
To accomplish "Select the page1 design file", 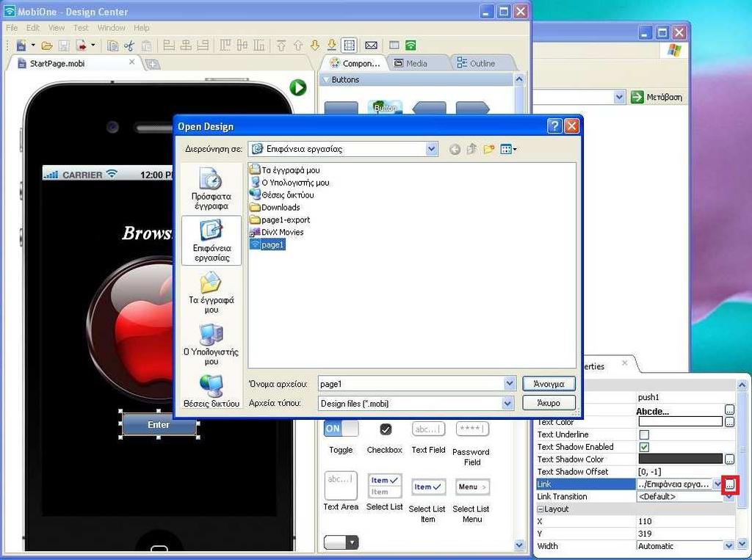I will (x=267, y=245).
